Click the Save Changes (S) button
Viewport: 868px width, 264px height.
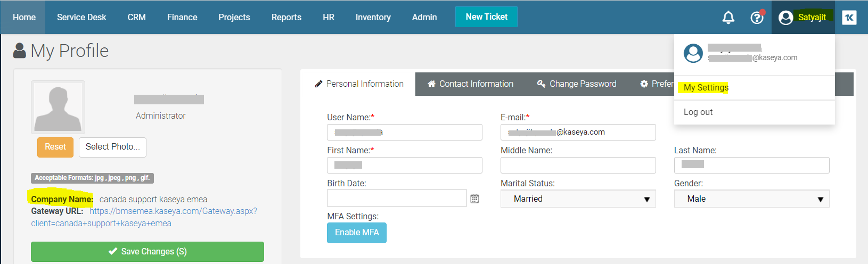pyautogui.click(x=148, y=251)
